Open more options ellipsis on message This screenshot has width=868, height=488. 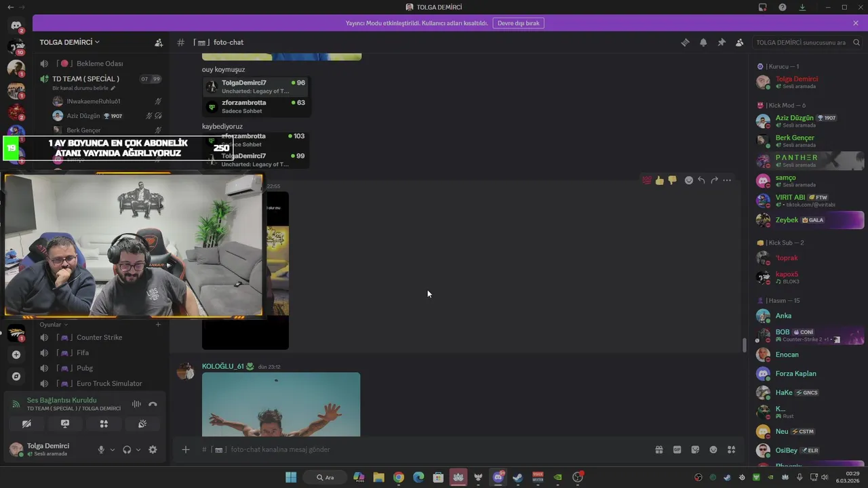[727, 180]
